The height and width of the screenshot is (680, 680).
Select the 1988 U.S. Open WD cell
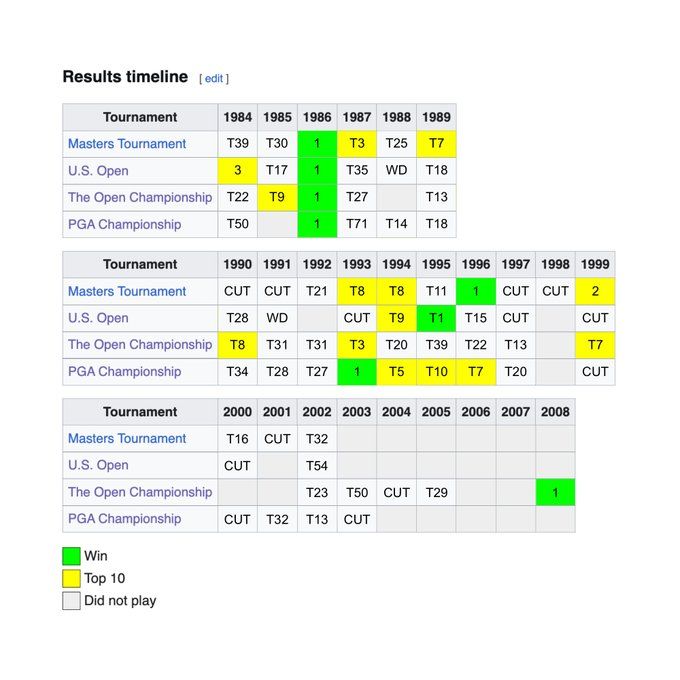click(397, 171)
